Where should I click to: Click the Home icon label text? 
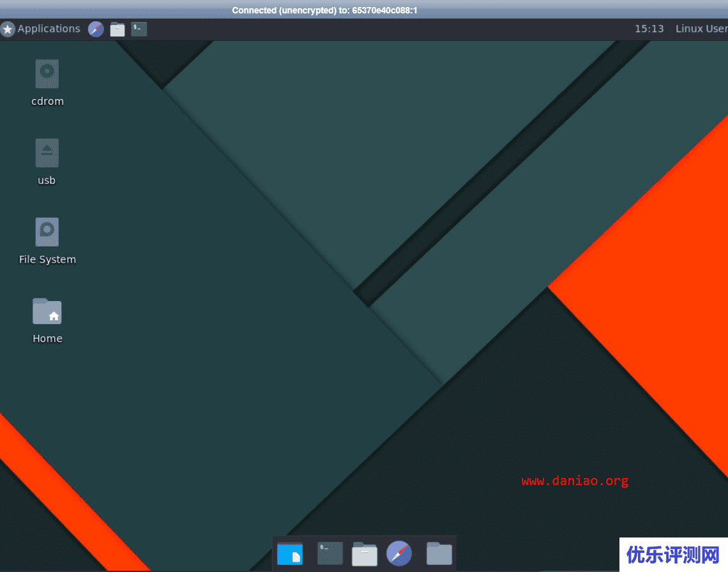point(47,338)
